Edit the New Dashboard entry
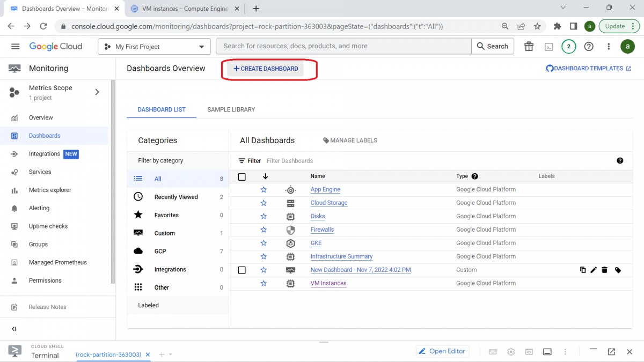 (594, 270)
